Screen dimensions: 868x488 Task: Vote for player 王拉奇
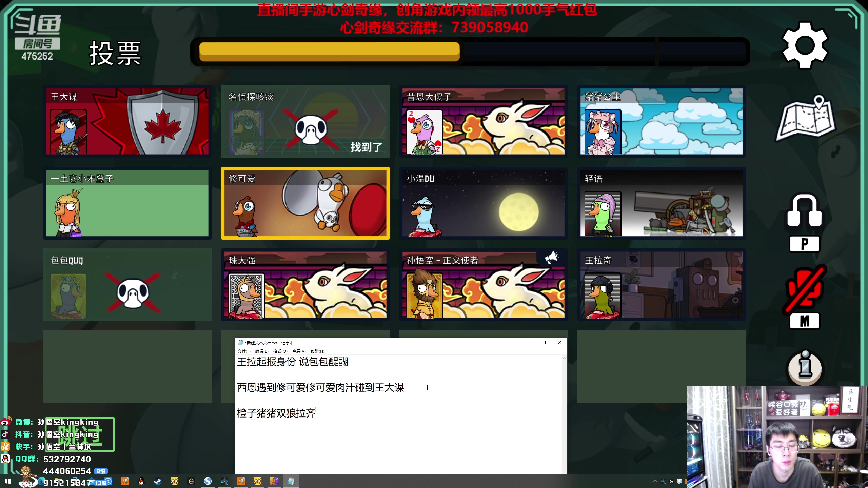pyautogui.click(x=661, y=285)
